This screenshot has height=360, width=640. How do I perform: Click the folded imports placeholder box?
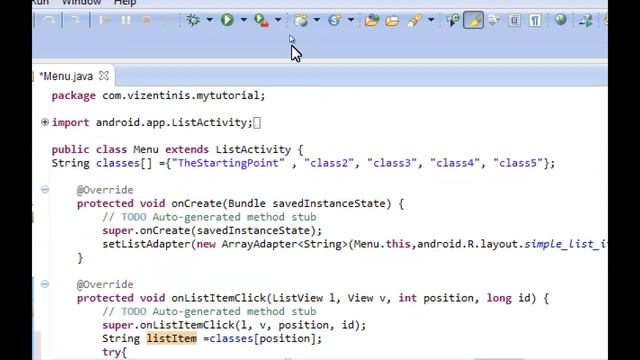(x=257, y=123)
